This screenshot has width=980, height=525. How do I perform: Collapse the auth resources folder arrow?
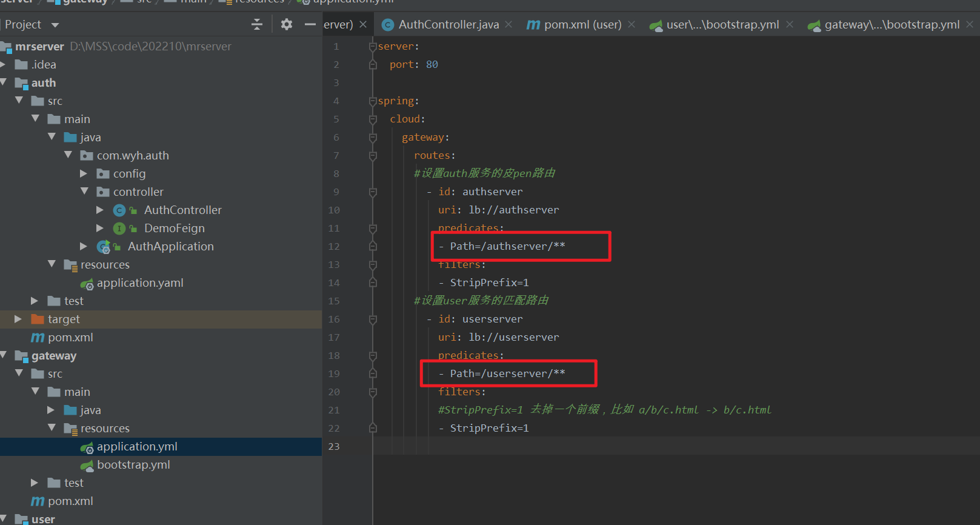52,264
